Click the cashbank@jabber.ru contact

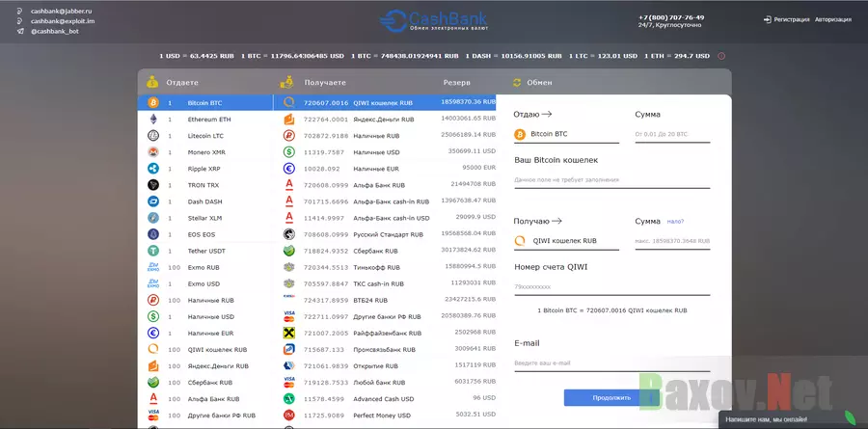tap(61, 11)
